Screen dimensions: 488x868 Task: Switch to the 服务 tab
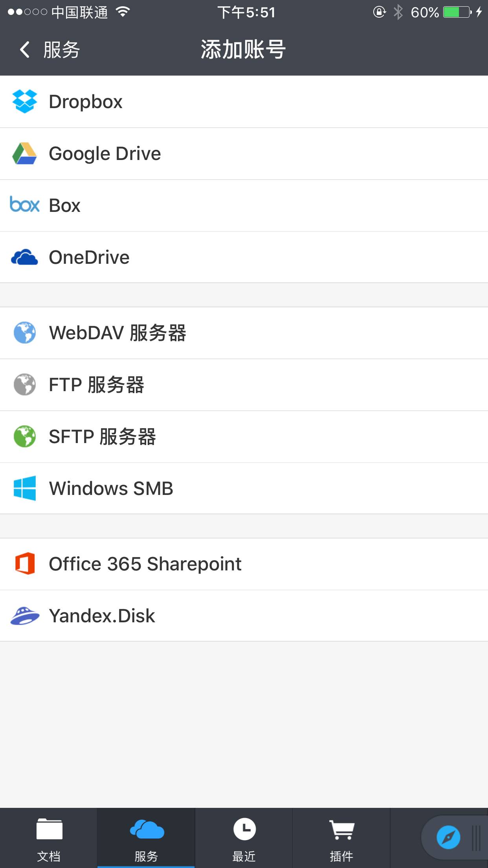coord(146,838)
